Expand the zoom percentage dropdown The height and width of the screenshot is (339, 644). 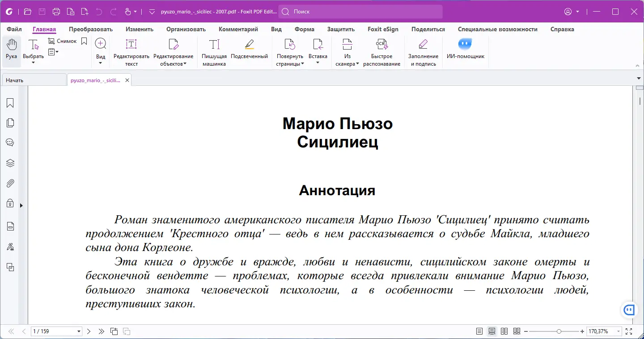[x=619, y=331]
